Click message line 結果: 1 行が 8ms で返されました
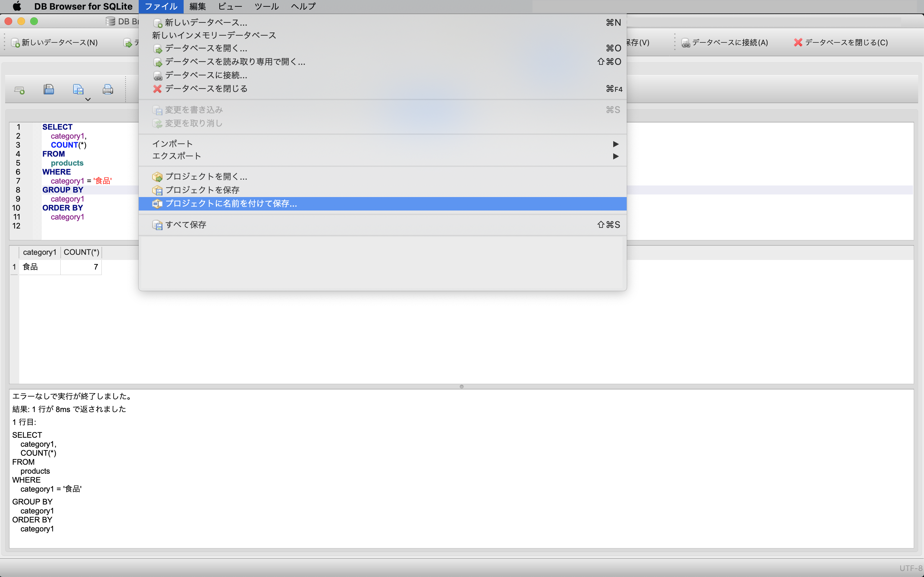Screen dimensions: 924x577 (69, 409)
